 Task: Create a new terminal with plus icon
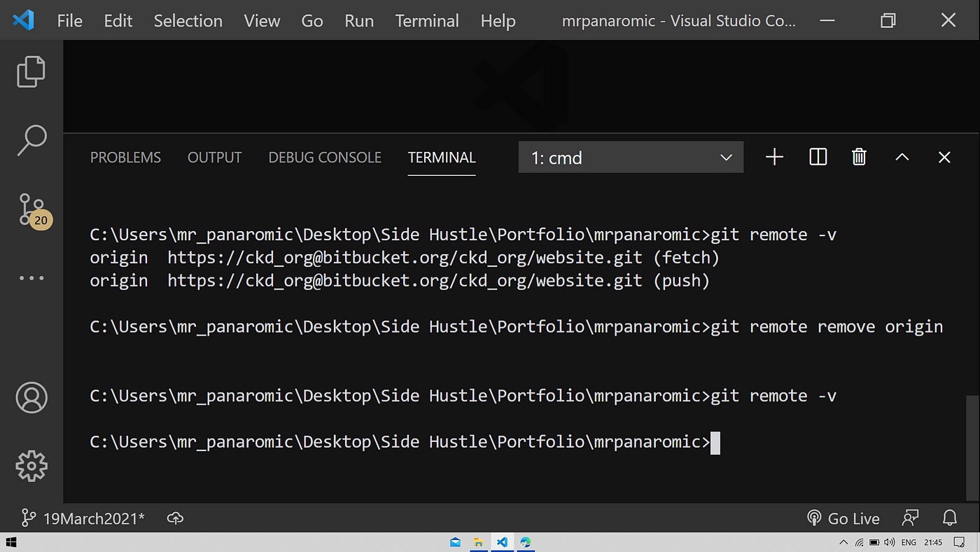tap(774, 158)
